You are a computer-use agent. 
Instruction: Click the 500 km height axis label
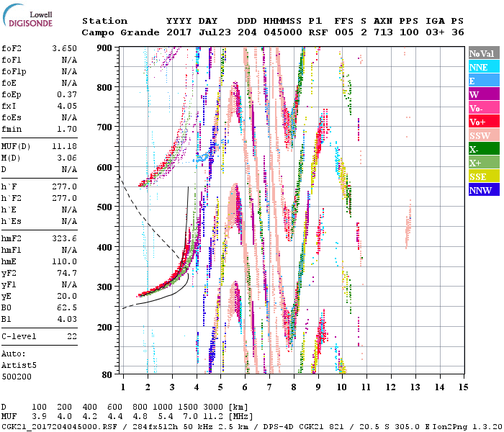pos(104,207)
